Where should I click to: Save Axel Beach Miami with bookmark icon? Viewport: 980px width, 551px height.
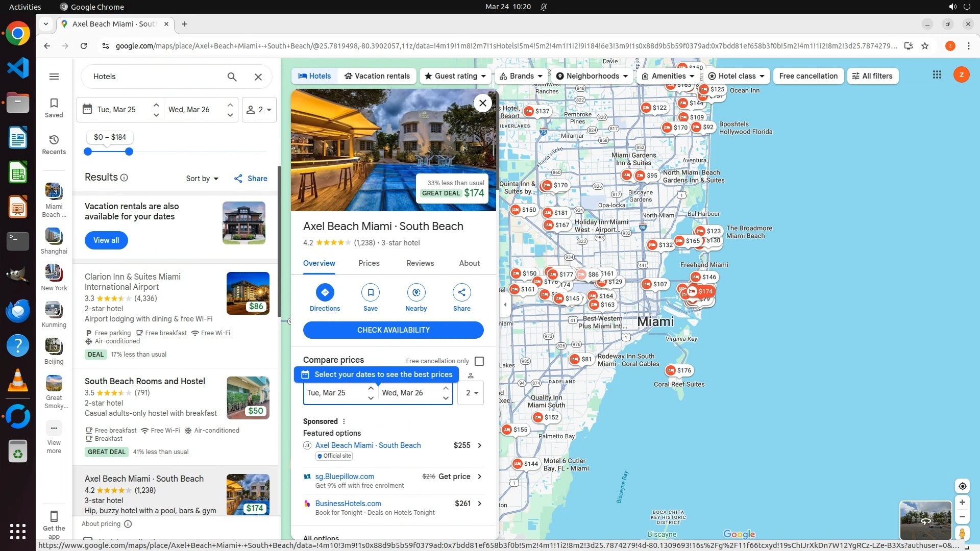(370, 293)
